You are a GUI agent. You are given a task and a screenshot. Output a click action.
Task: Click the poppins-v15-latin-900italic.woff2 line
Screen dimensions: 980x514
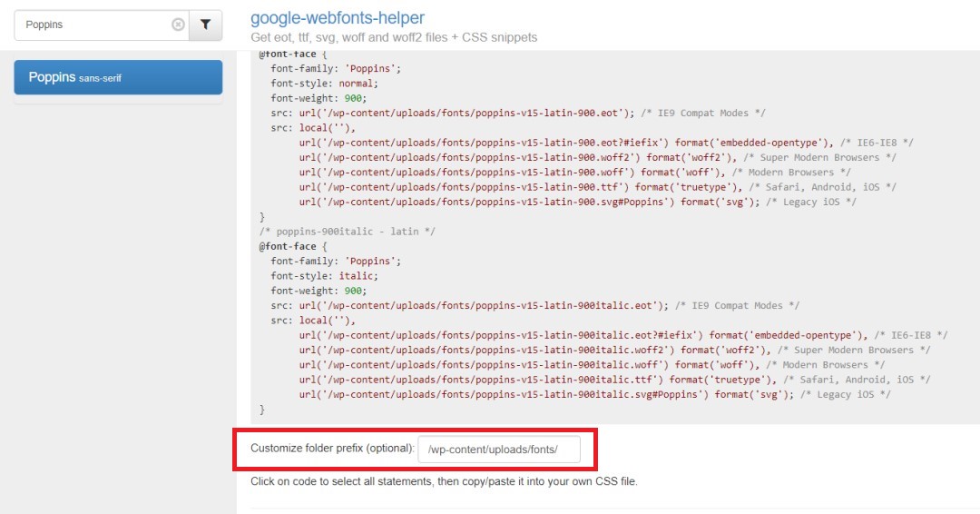click(x=614, y=351)
